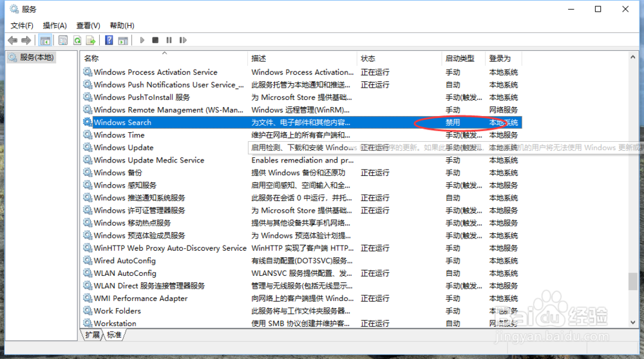The width and height of the screenshot is (644, 359).
Task: Select the Windows 感知服务 service name
Action: click(x=125, y=185)
